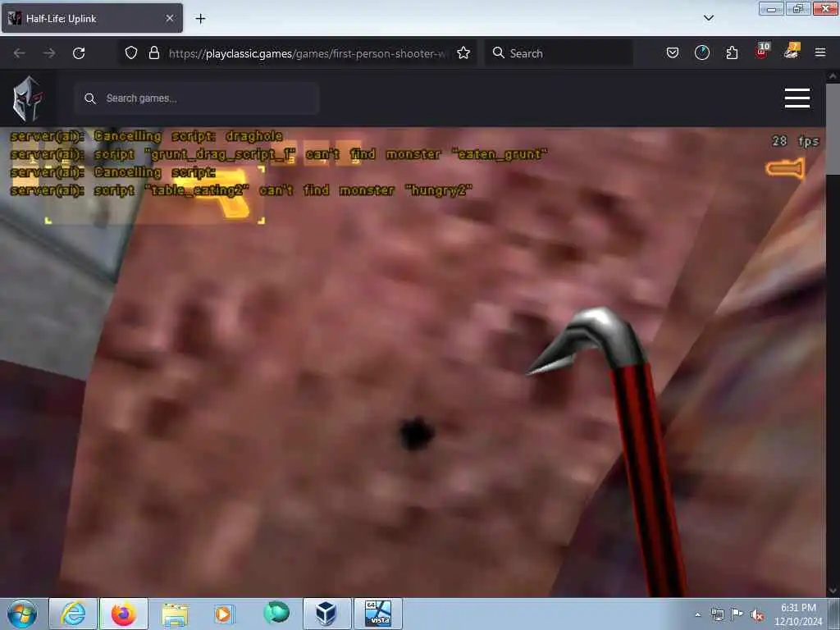Restore down the Firefox window
Viewport: 840px width, 630px height.
[x=798, y=8]
